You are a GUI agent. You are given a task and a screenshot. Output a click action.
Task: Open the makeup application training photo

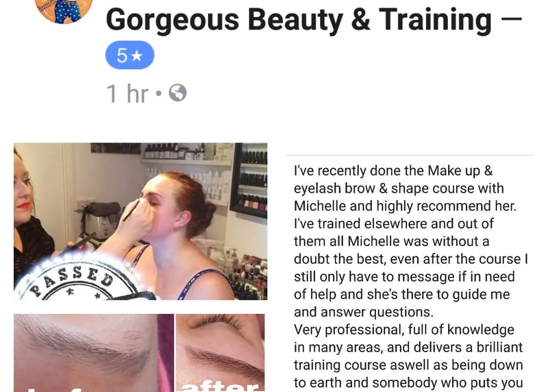pos(140,221)
